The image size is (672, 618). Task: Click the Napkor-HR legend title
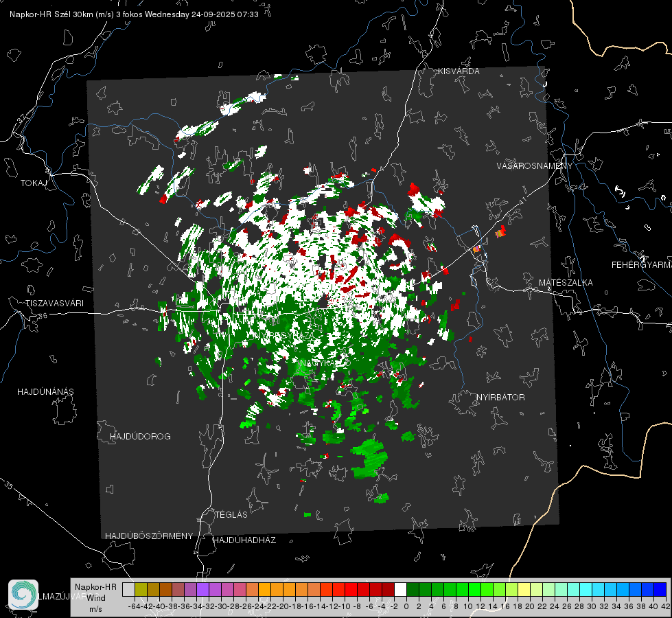pos(95,586)
